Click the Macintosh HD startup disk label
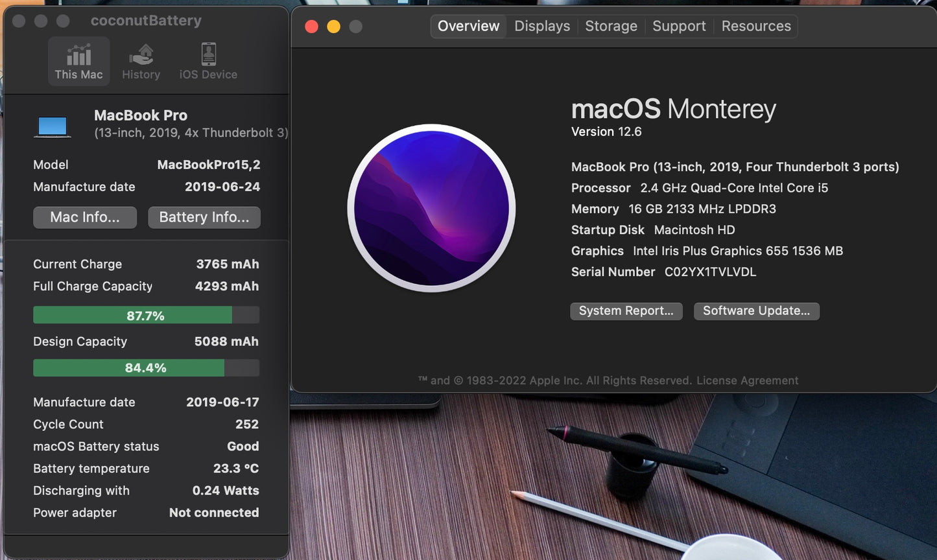This screenshot has width=937, height=560. pos(694,229)
